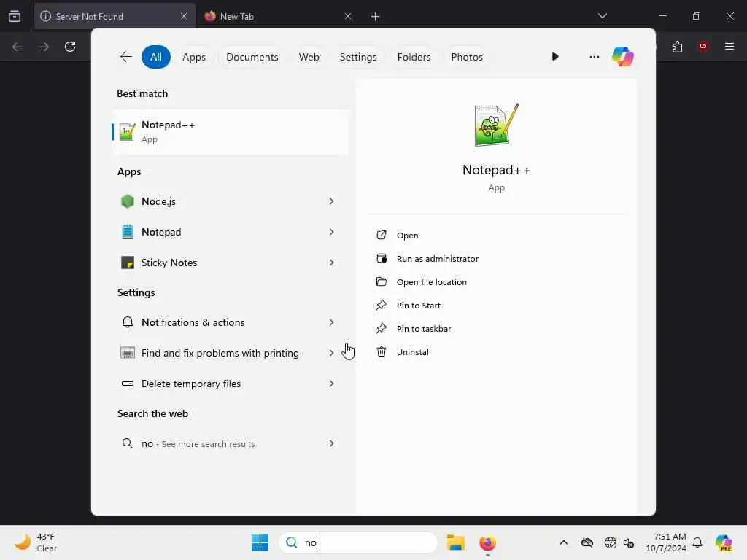Click the back arrow in the search panel
This screenshot has width=747, height=560.
(x=125, y=57)
